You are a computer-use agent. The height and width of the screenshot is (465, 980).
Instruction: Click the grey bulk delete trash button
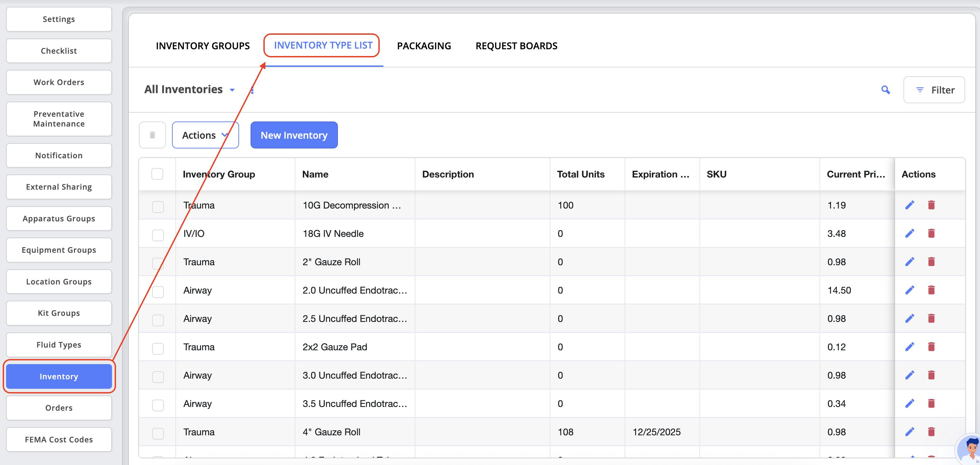[152, 135]
